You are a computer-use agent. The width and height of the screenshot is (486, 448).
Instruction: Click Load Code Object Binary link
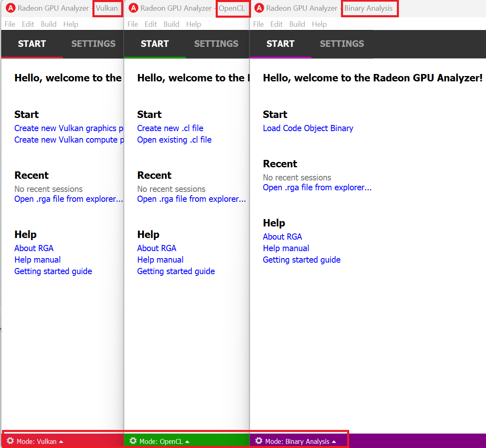point(308,128)
